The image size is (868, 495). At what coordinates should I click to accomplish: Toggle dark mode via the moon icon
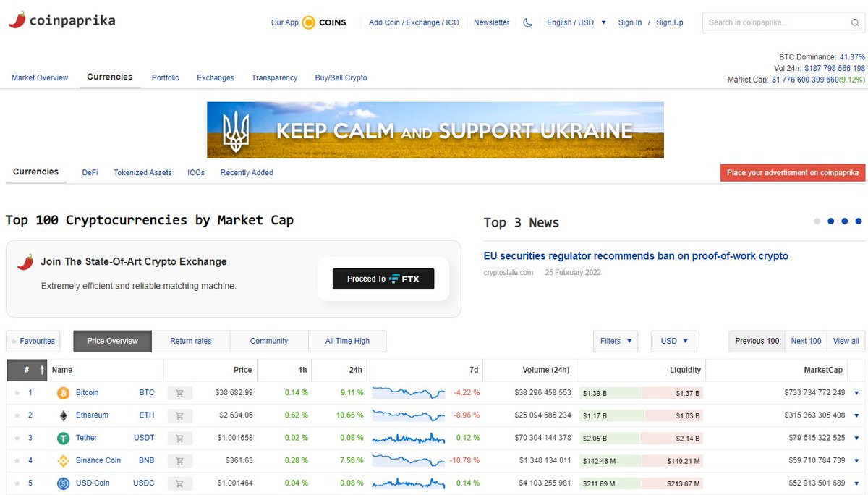pos(527,22)
